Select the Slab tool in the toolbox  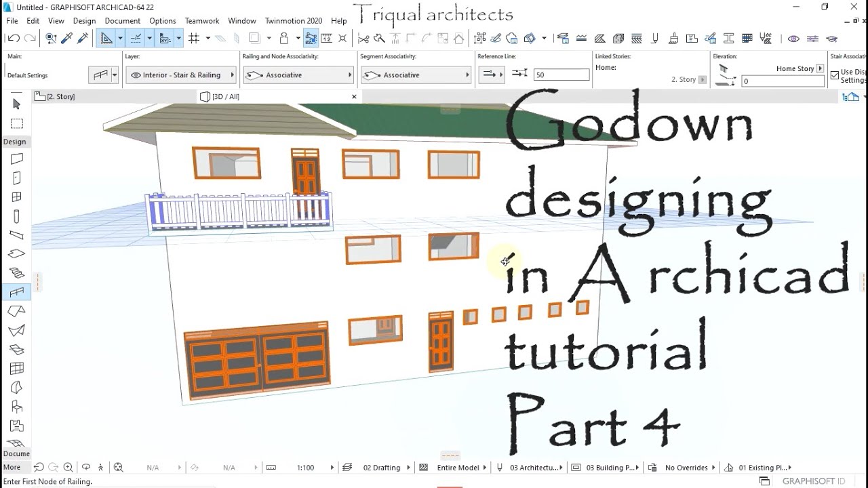tap(17, 254)
